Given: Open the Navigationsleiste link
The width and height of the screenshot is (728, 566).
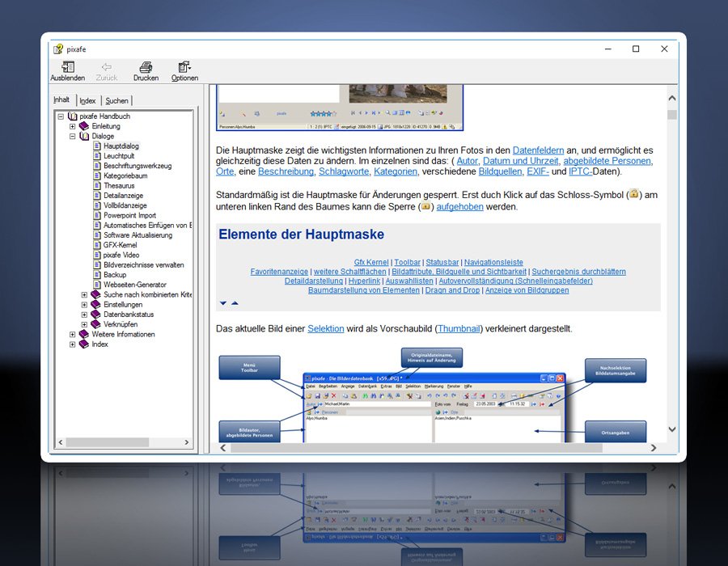Looking at the screenshot, I should click(x=493, y=263).
